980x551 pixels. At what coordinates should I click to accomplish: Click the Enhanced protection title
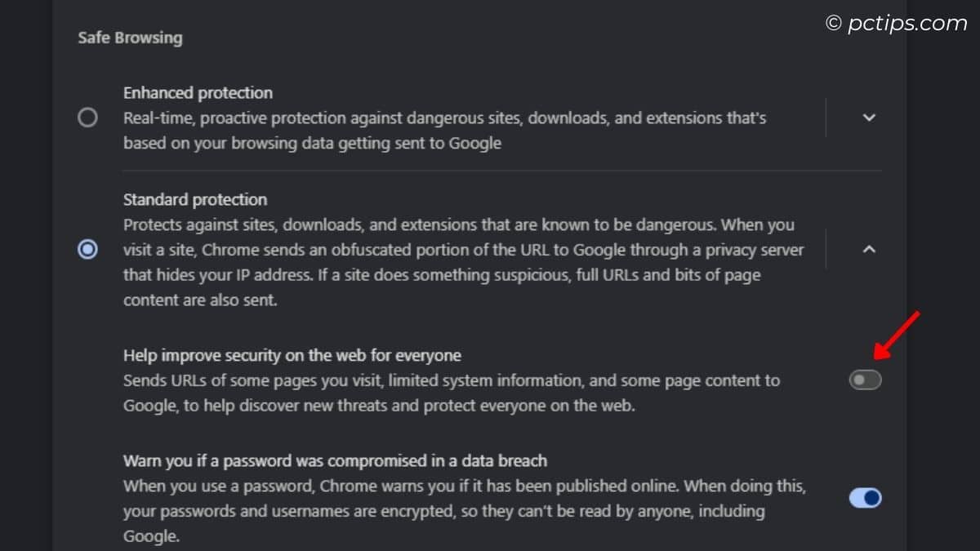coord(198,93)
